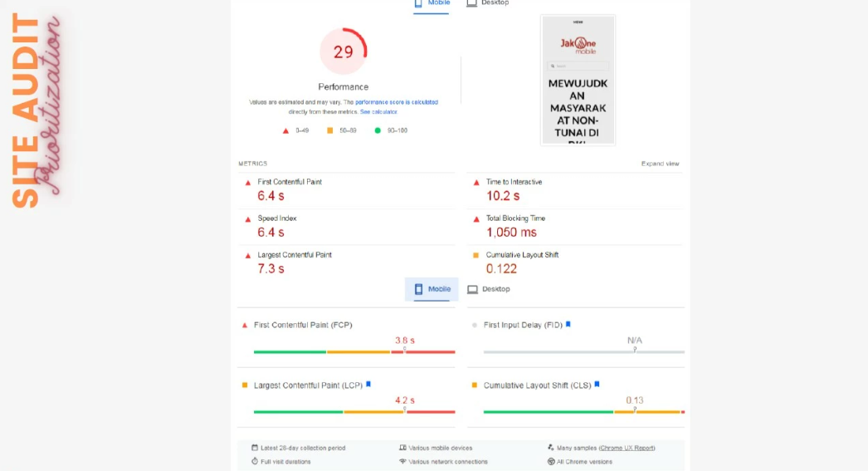Click red triangle beside Speed Index
Screen dimensions: 868x471
pos(248,218)
